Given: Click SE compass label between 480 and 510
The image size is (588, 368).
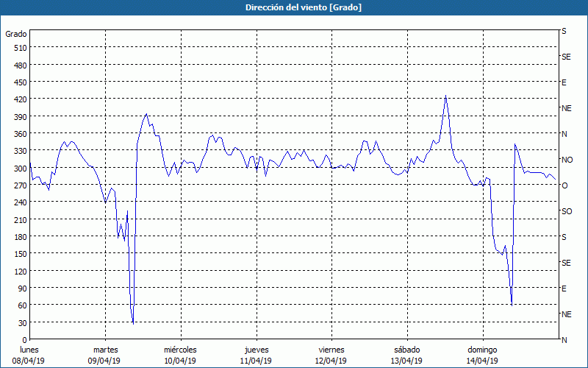Looking at the screenshot, I should (566, 57).
